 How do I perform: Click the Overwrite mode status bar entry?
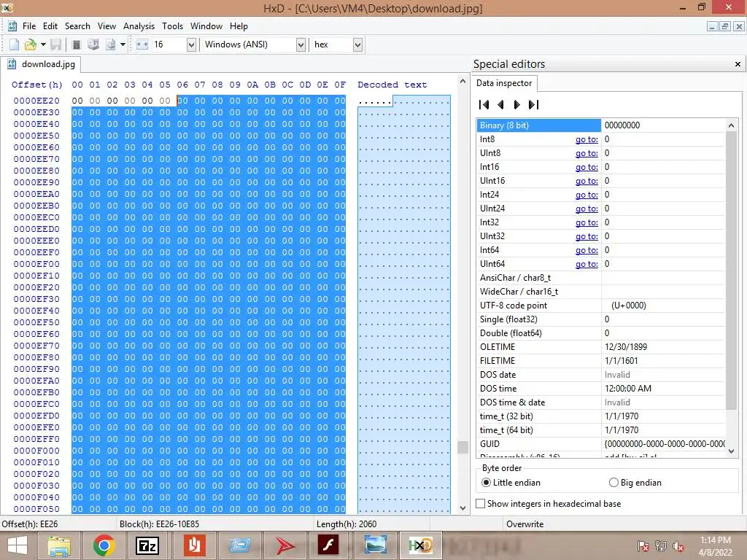[525, 524]
